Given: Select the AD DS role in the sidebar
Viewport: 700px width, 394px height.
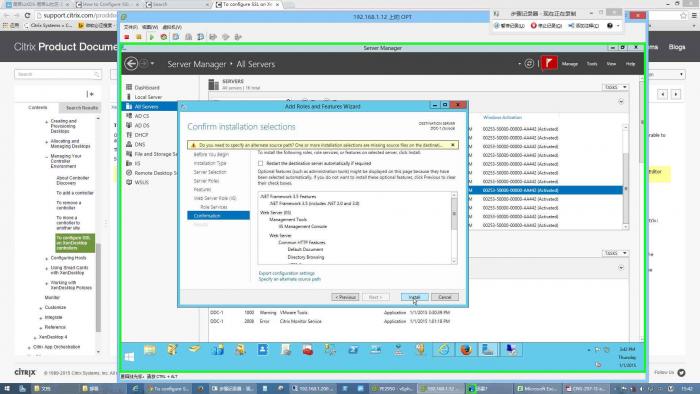Looking at the screenshot, I should (x=142, y=125).
